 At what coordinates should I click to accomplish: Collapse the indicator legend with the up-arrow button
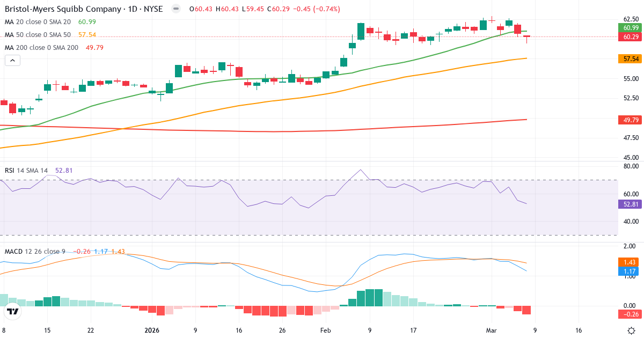coord(12,60)
